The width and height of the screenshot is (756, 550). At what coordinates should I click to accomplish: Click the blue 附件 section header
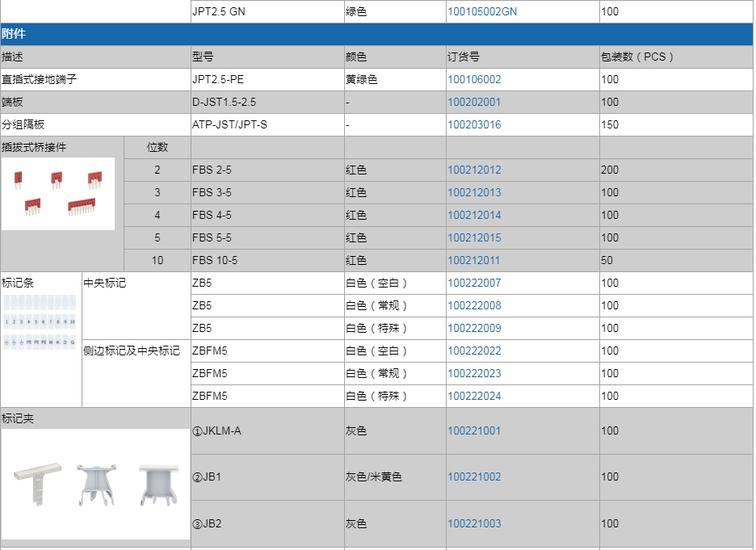coord(376,35)
